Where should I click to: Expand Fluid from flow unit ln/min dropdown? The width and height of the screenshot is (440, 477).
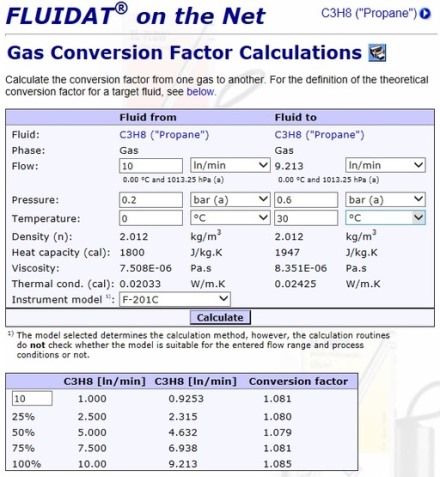[x=230, y=165]
